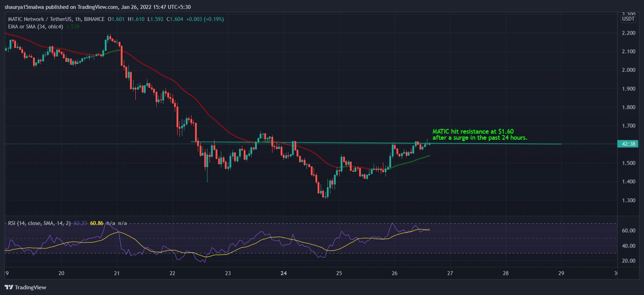644x295 pixels.
Task: Click the green MATIC resistance annotation text
Action: click(480, 134)
